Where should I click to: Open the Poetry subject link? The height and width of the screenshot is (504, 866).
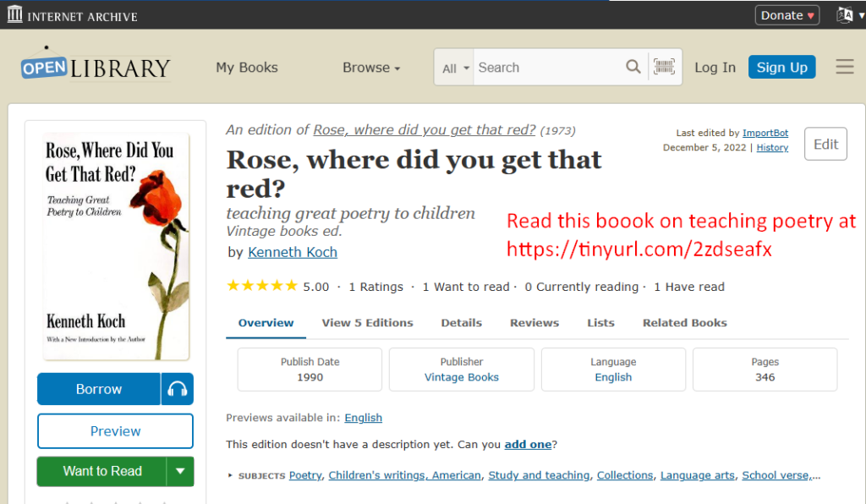(x=305, y=475)
